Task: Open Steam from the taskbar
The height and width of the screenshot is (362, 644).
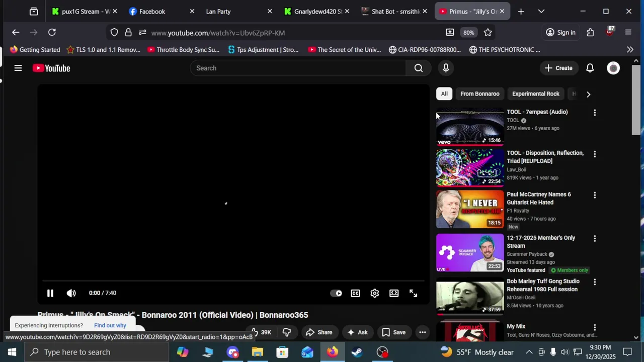Action: tap(357, 352)
